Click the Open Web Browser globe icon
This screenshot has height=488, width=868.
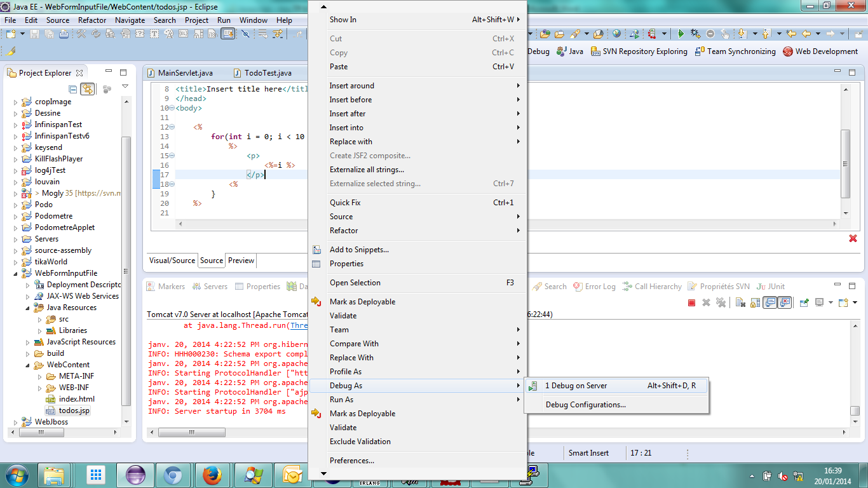[616, 34]
